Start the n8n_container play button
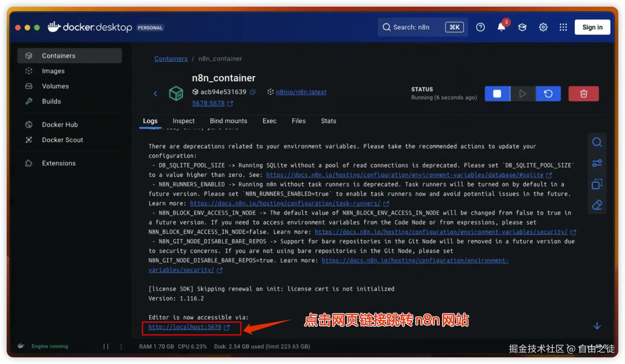 [x=523, y=94]
